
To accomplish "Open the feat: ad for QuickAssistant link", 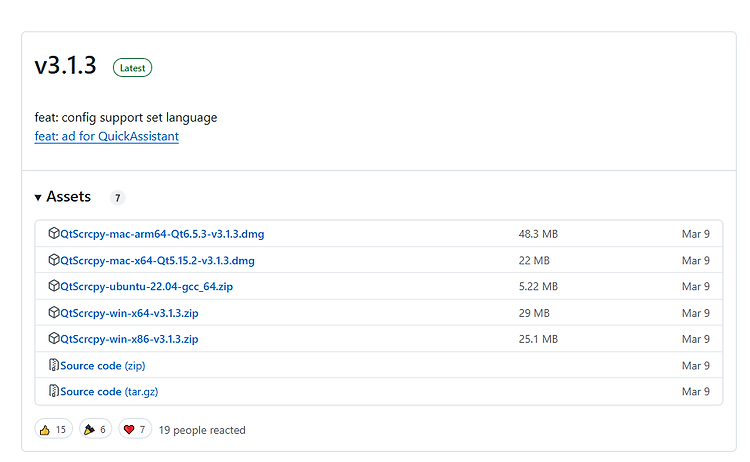I will 107,136.
